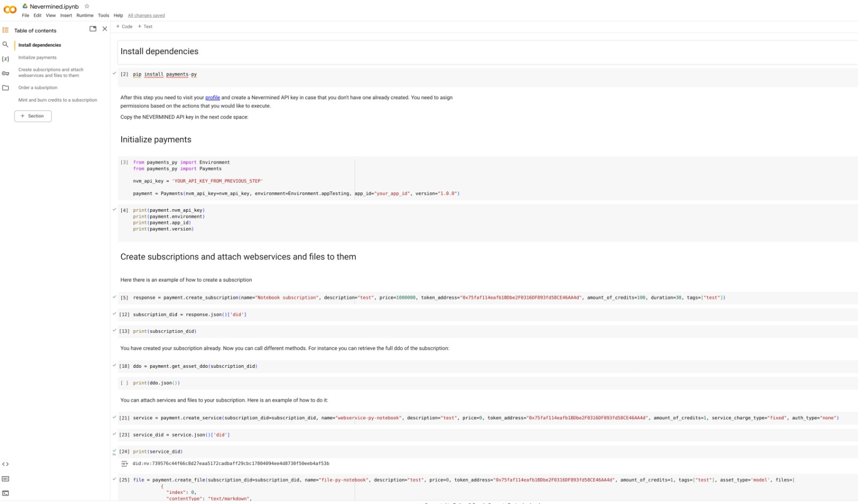Open the Tools menu
This screenshot has height=504, width=858.
(x=103, y=16)
